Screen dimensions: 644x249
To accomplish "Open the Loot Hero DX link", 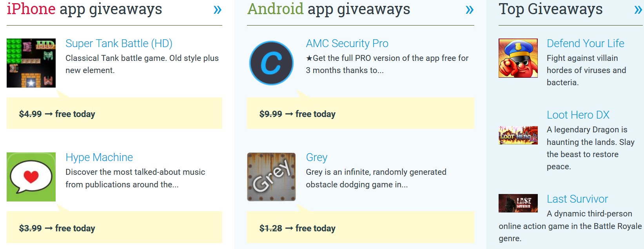I will click(x=578, y=115).
